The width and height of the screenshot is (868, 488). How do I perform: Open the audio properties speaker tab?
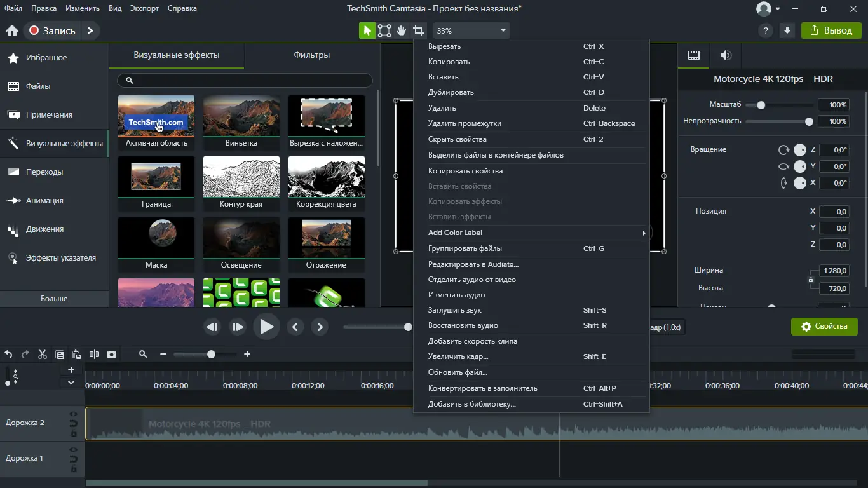[x=725, y=55]
